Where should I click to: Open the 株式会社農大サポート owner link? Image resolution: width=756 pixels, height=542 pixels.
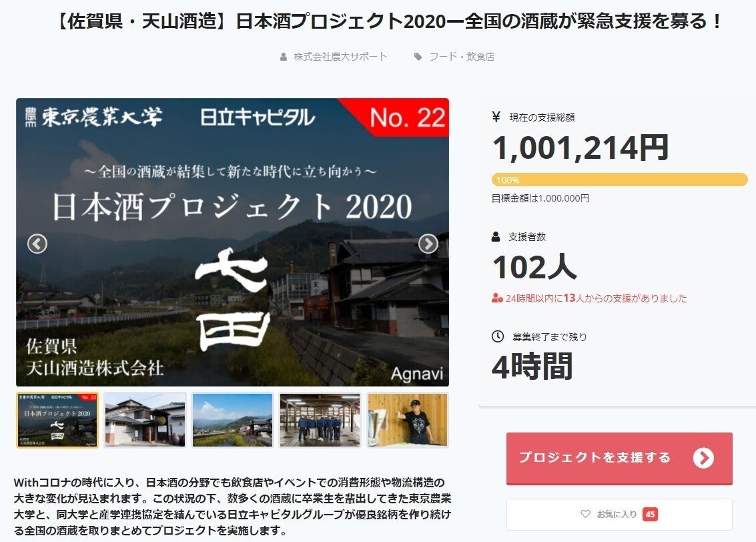pyautogui.click(x=340, y=57)
